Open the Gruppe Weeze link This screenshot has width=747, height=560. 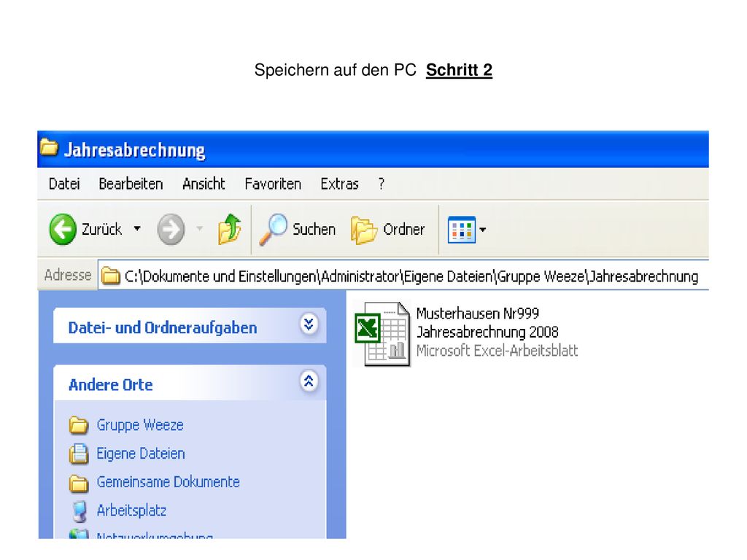coord(140,425)
